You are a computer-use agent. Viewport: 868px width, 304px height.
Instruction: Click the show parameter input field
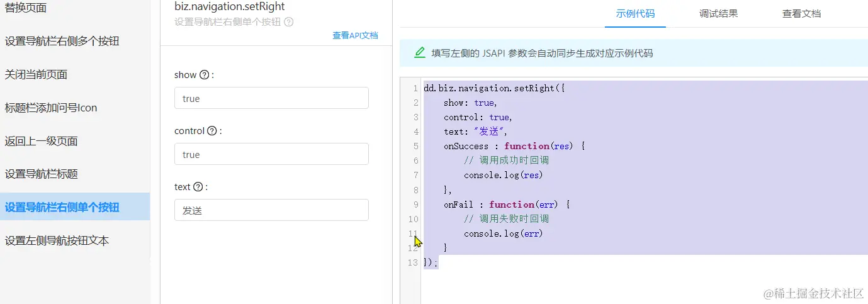tap(271, 98)
